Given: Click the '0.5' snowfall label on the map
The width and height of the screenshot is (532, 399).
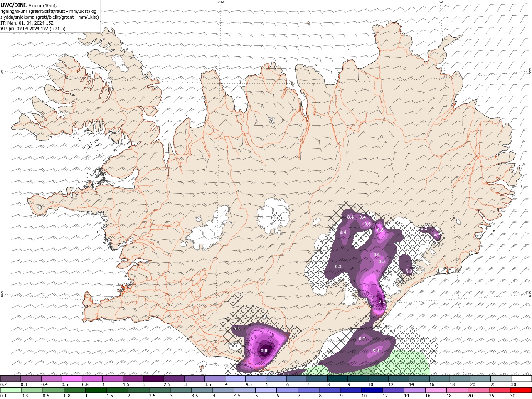Looking at the screenshot, I should pos(367,224).
